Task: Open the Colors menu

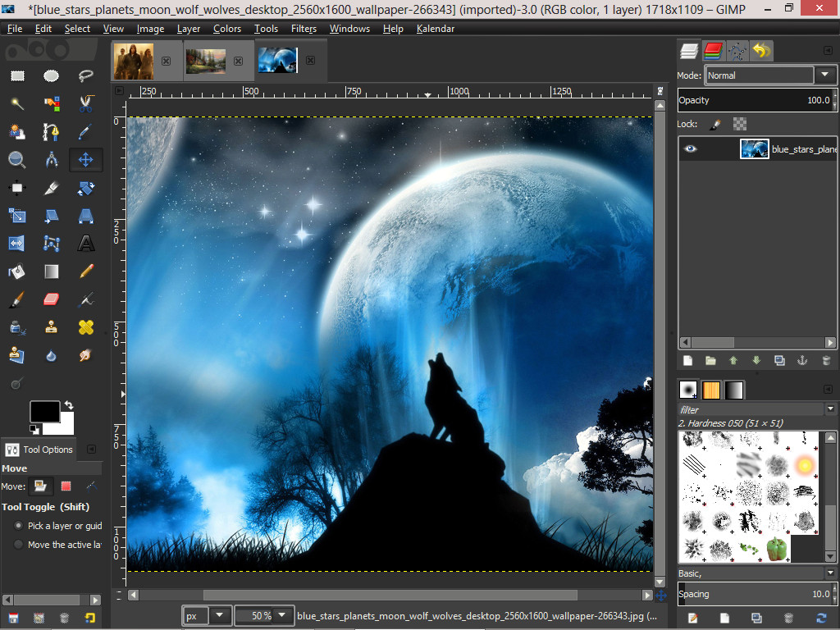Action: (227, 29)
